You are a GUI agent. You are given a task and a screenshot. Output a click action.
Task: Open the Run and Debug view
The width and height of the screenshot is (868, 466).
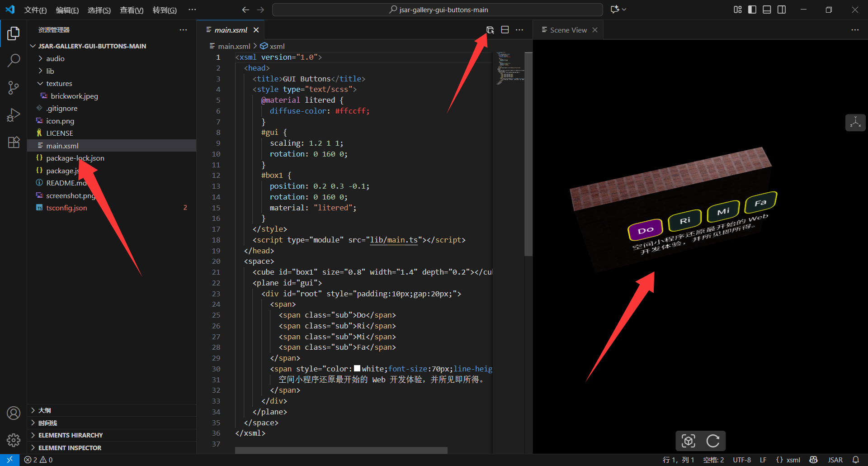pos(14,115)
